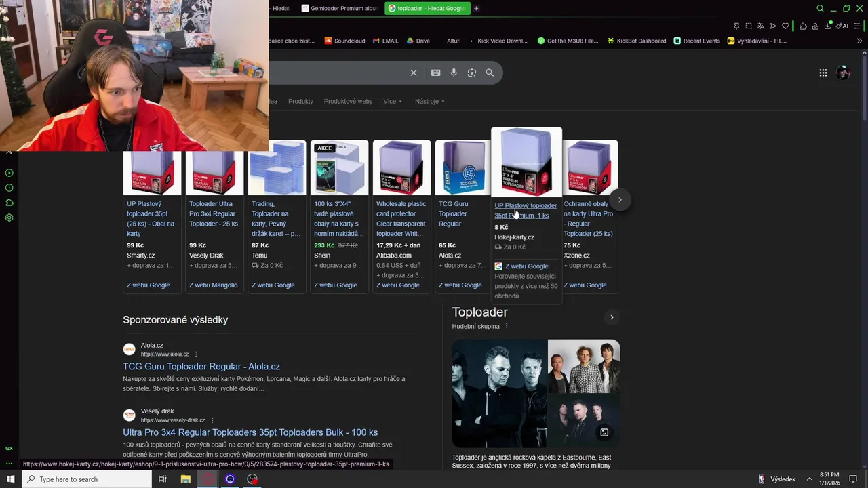Show more bookmarks with the double chevron
The width and height of the screenshot is (868, 488).
859,41
